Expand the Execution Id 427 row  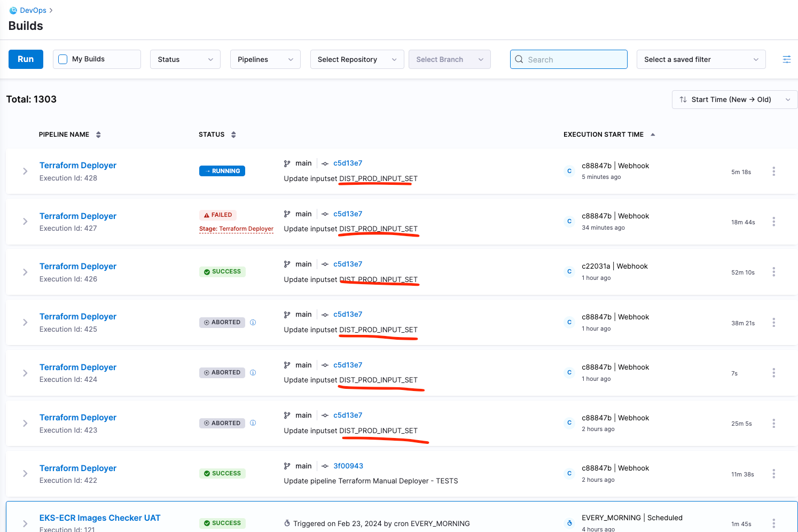point(25,221)
